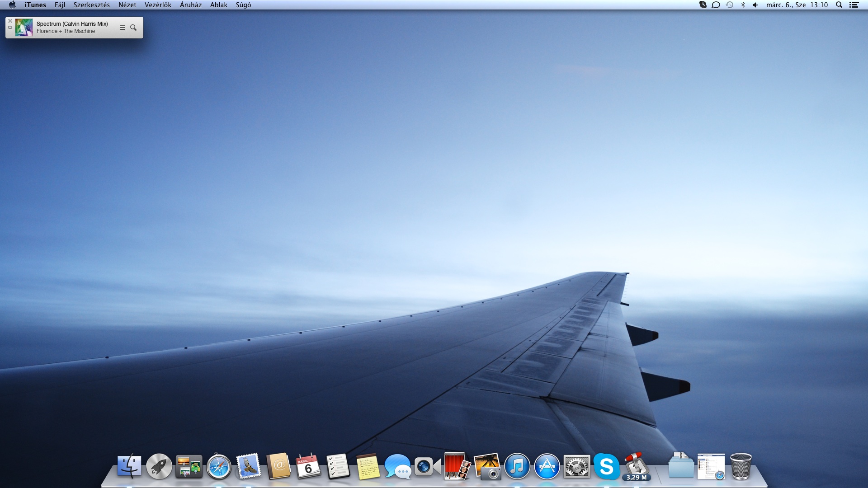This screenshot has width=868, height=488.
Task: Open the Bluetooth status menu
Action: pos(743,5)
